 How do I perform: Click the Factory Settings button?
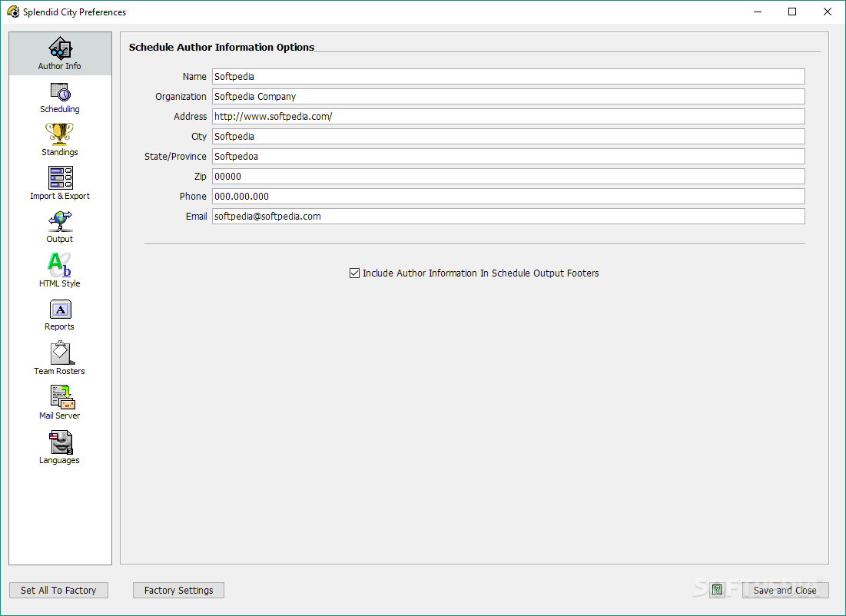coord(178,590)
